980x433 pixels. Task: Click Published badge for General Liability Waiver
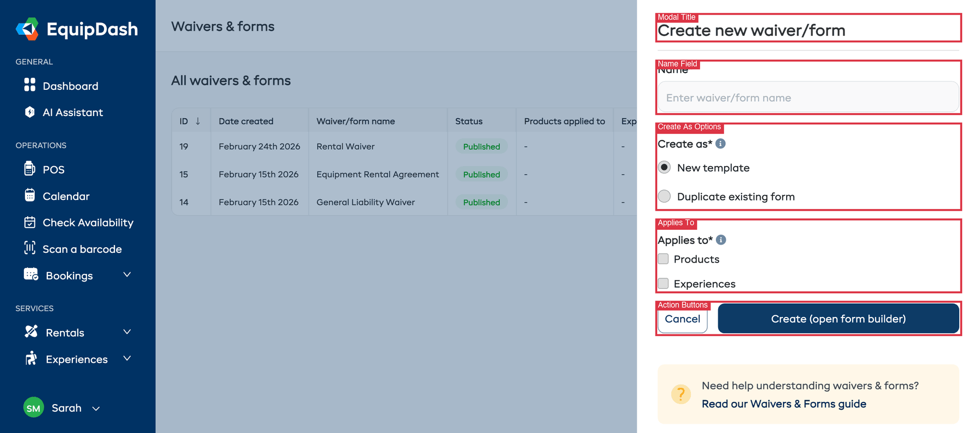481,202
